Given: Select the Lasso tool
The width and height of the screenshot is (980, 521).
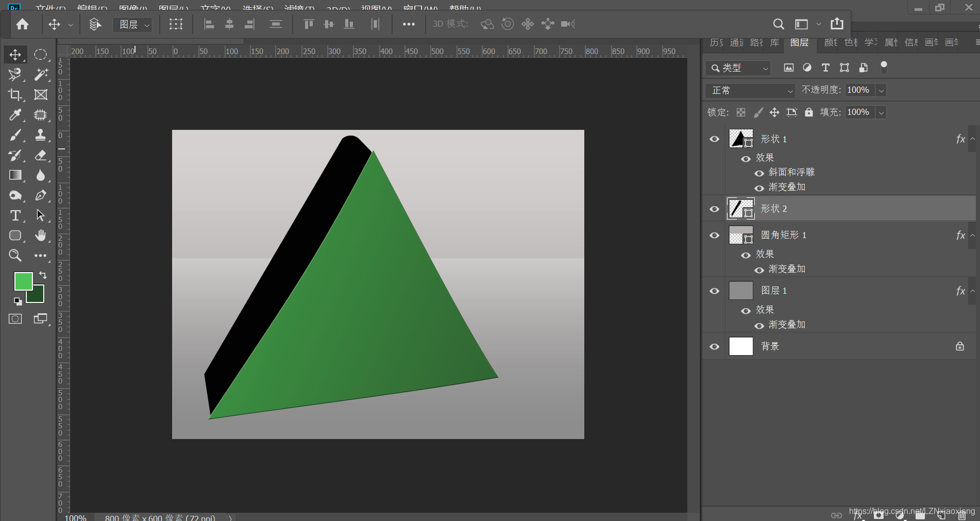Looking at the screenshot, I should [x=15, y=75].
